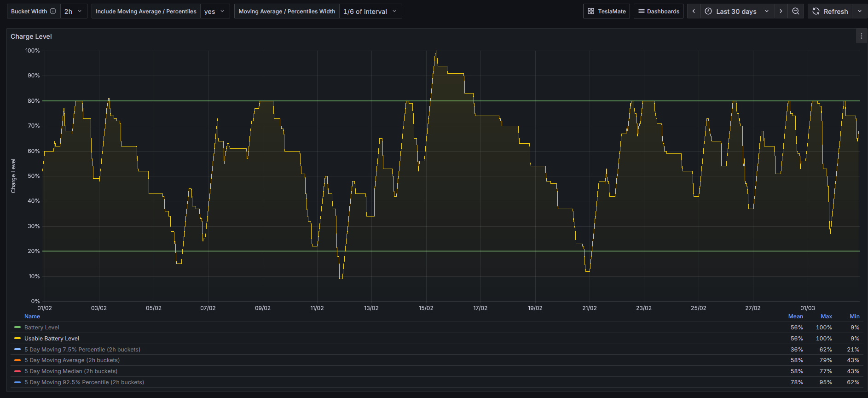Toggle Battery Level series visibility in legend
The height and width of the screenshot is (398, 868).
click(41, 328)
